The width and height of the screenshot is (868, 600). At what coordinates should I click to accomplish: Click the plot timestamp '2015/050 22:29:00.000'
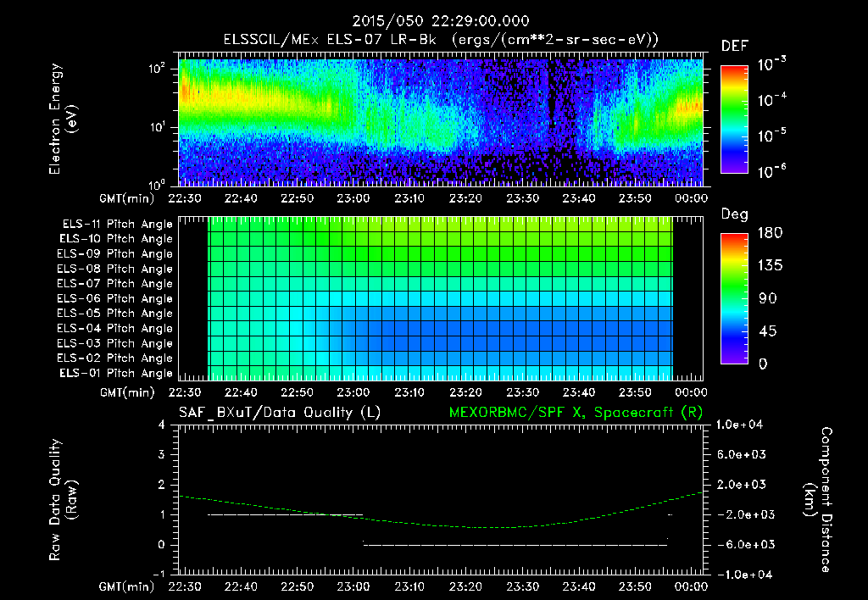(x=441, y=21)
